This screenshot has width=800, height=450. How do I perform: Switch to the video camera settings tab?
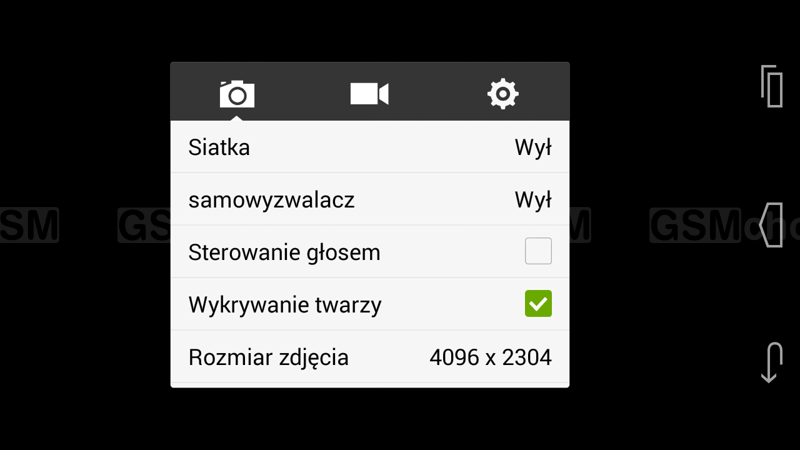tap(369, 94)
